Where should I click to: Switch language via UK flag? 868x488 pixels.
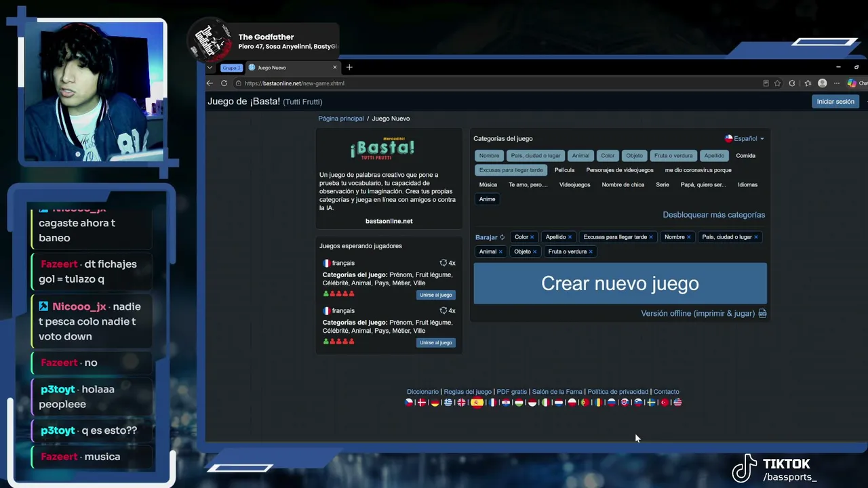pyautogui.click(x=462, y=403)
